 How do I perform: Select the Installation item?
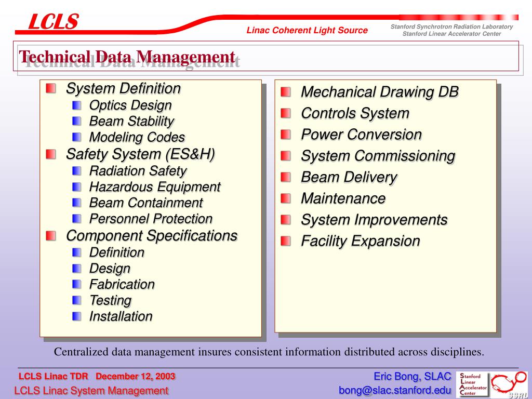[121, 316]
